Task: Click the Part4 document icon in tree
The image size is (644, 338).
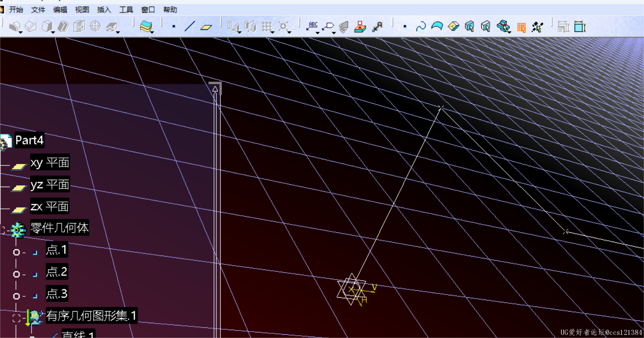Action: tap(6, 141)
